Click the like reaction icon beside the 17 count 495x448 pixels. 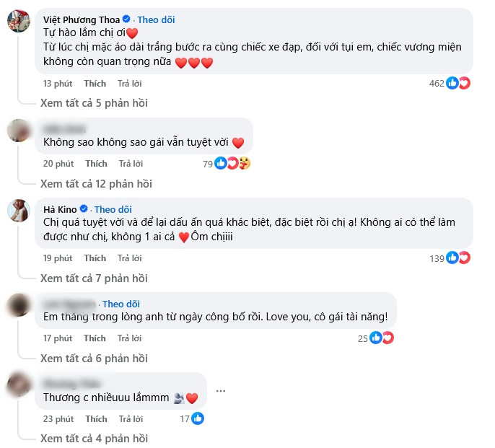coord(198,418)
